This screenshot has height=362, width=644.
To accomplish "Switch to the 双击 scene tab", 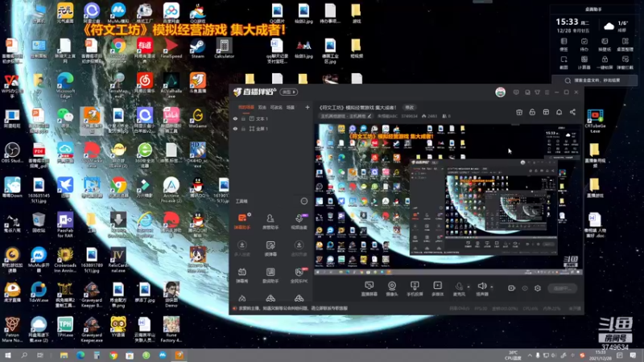I will coord(262,108).
